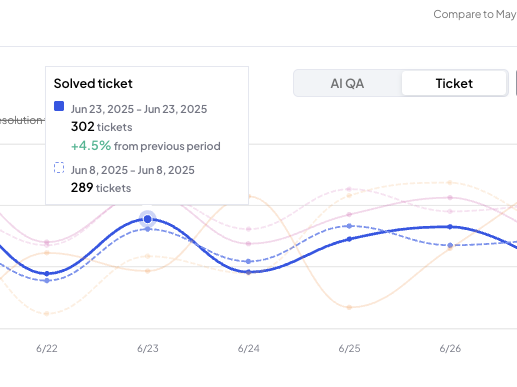Screen dimensions: 517x387
Task: Open the Compare to May option
Action: pos(475,14)
